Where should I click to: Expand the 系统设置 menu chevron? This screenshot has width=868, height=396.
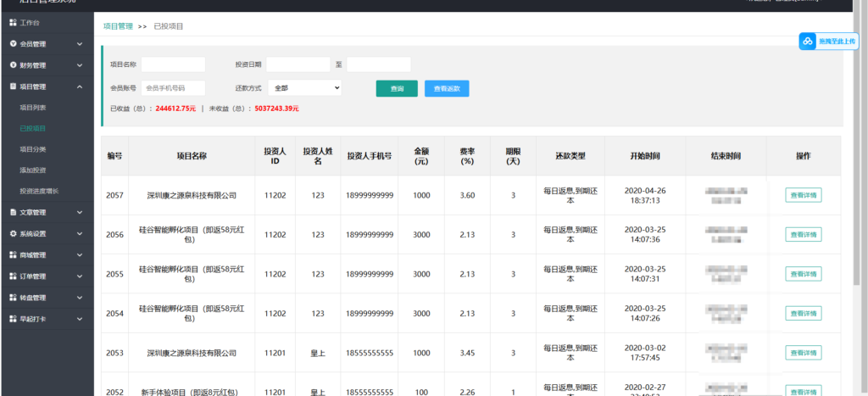(80, 234)
